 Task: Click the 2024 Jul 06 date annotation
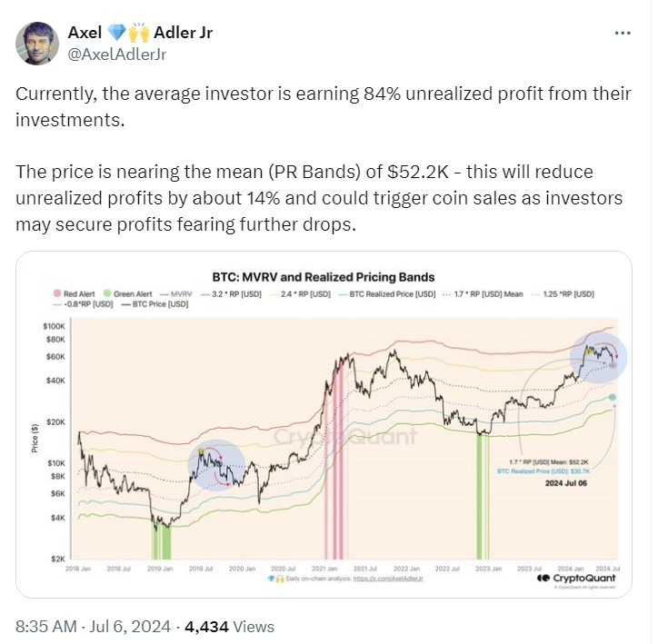[565, 483]
